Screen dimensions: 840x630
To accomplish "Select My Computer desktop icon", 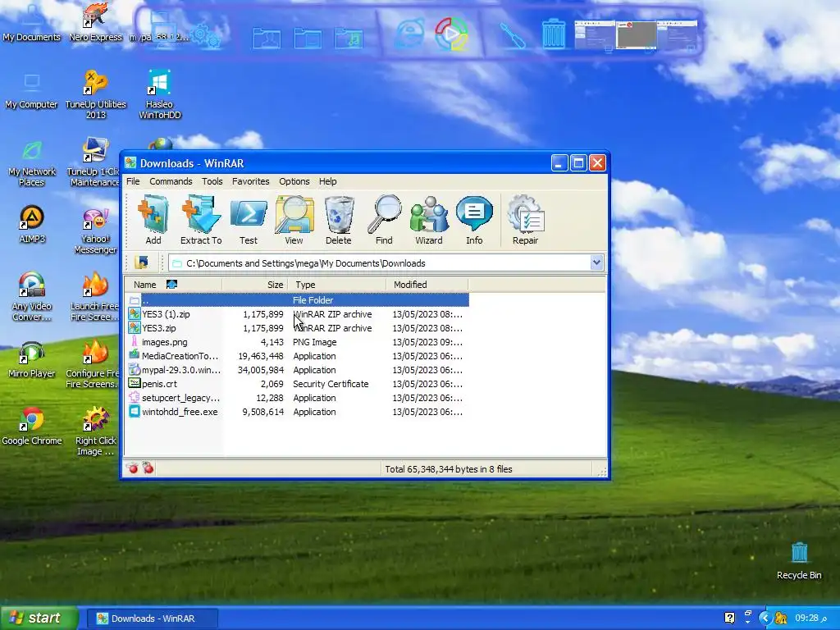I will tap(32, 91).
